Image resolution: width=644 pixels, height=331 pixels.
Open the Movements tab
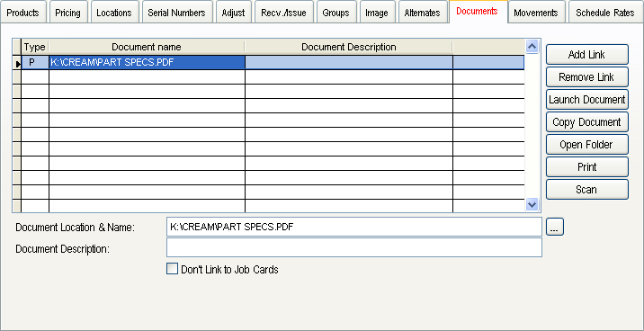[536, 13]
